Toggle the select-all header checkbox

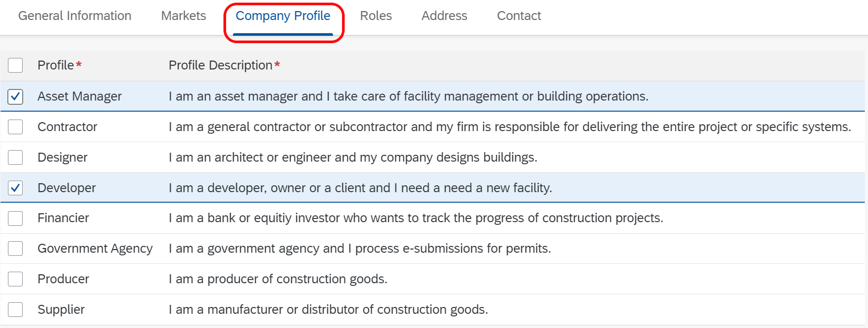15,65
